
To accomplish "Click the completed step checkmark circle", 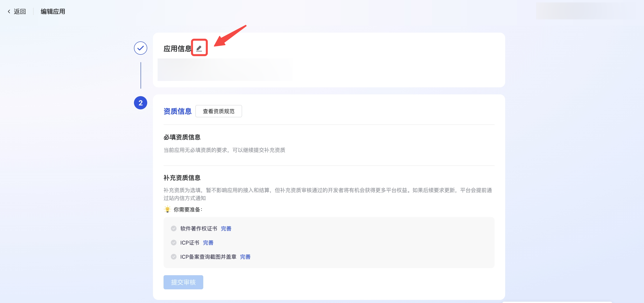I will [141, 48].
